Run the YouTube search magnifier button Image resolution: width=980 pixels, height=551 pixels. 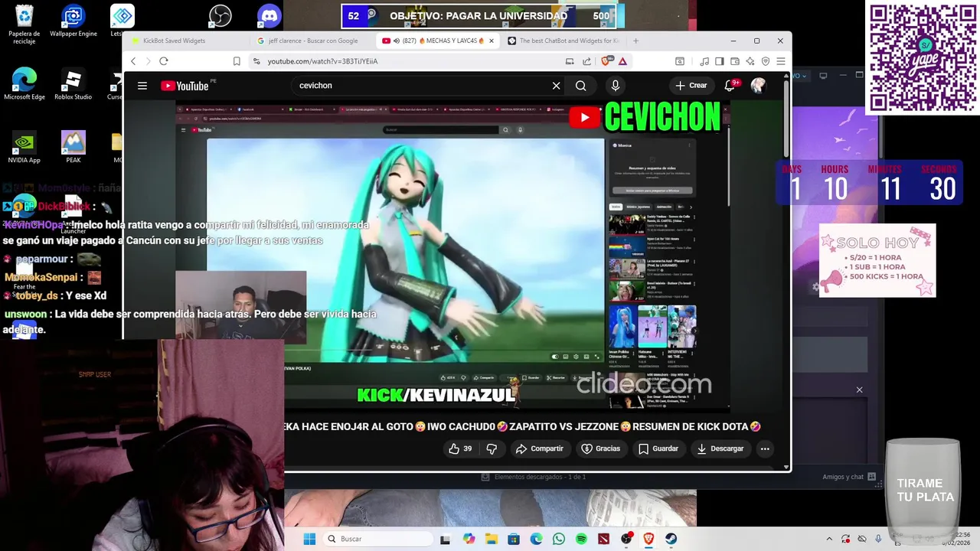pyautogui.click(x=581, y=86)
